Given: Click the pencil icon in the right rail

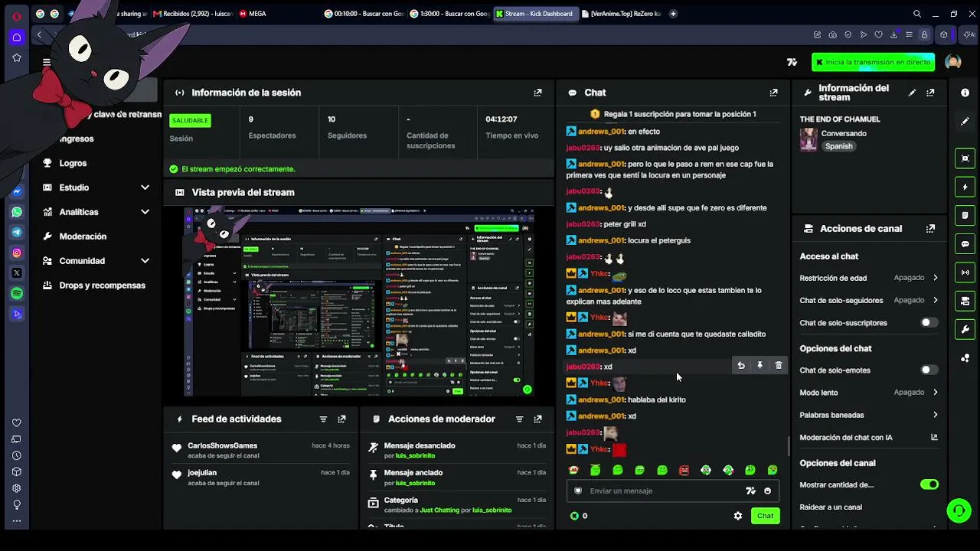Looking at the screenshot, I should [965, 121].
